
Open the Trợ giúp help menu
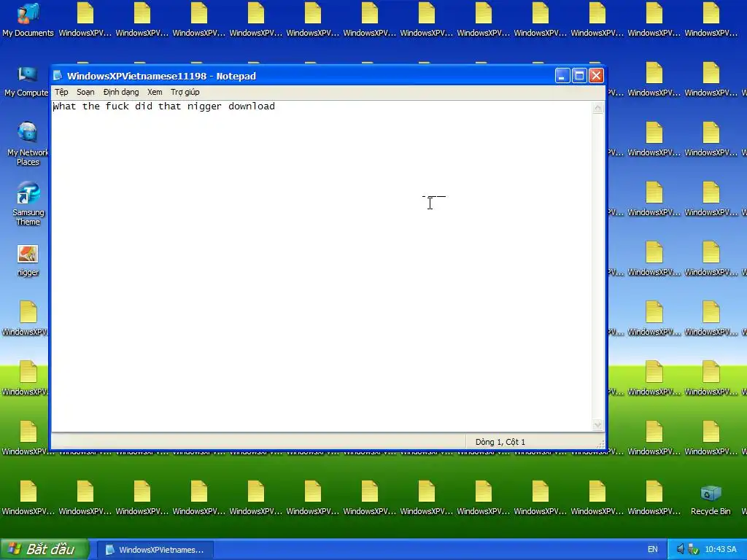click(x=185, y=92)
